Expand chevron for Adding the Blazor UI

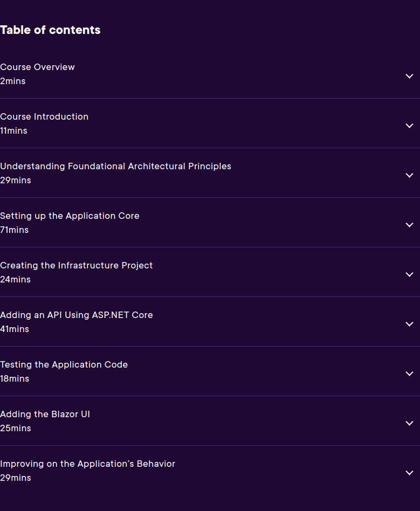[409, 423]
